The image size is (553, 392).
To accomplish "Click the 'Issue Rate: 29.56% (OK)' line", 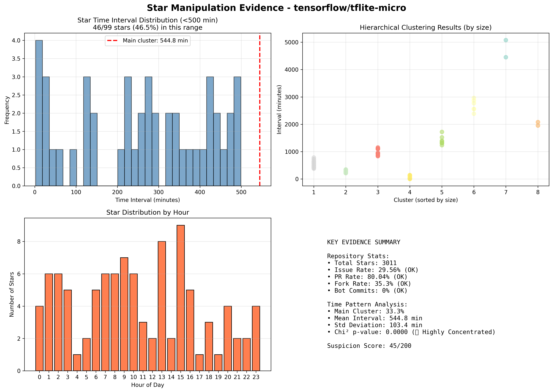I will [373, 270].
